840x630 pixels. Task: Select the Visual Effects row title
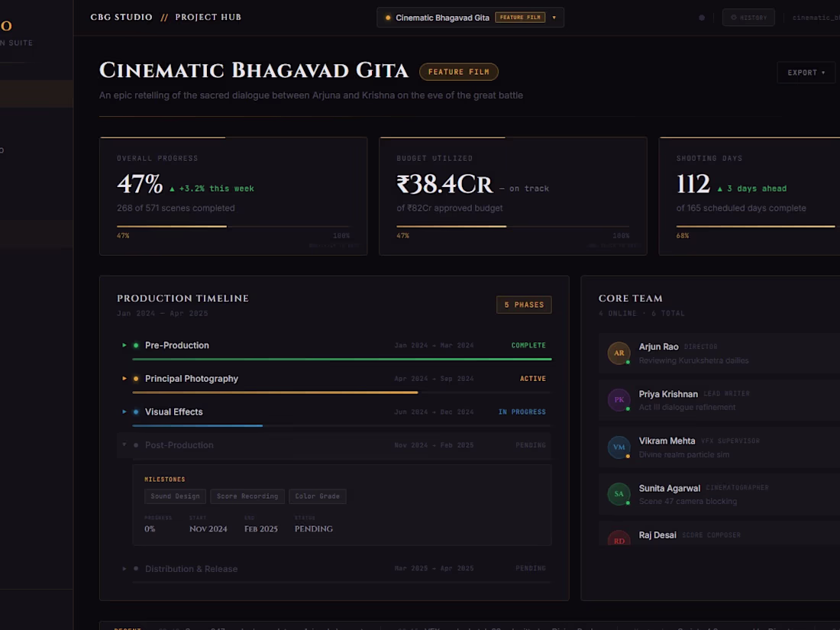(x=173, y=412)
